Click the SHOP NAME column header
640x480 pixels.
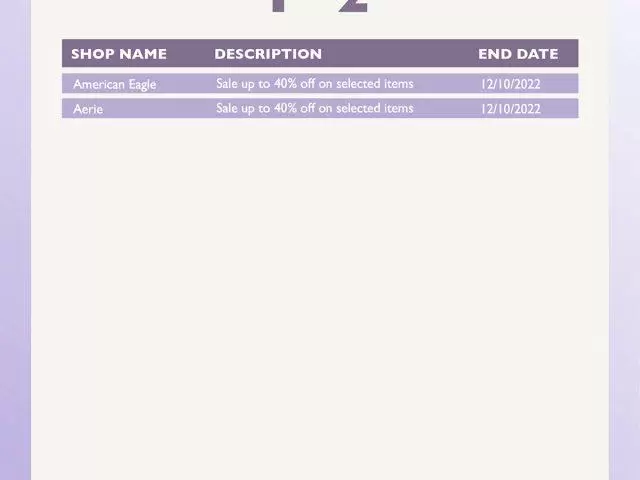pos(119,54)
